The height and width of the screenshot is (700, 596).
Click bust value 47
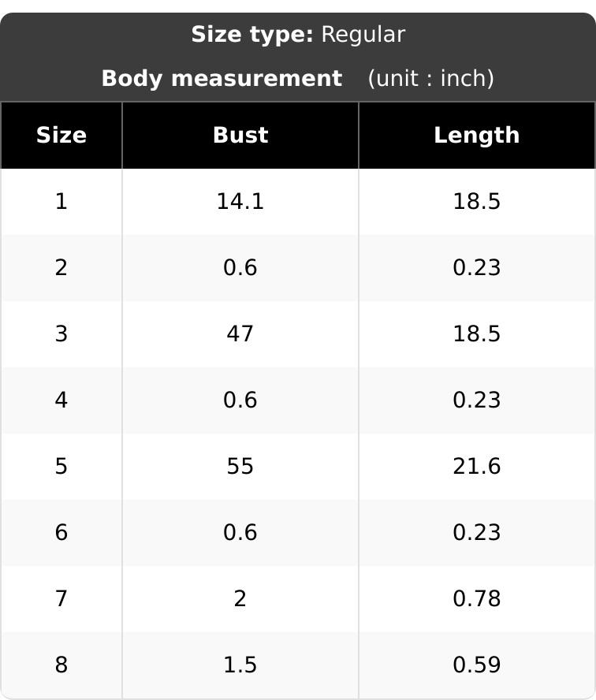pyautogui.click(x=240, y=334)
